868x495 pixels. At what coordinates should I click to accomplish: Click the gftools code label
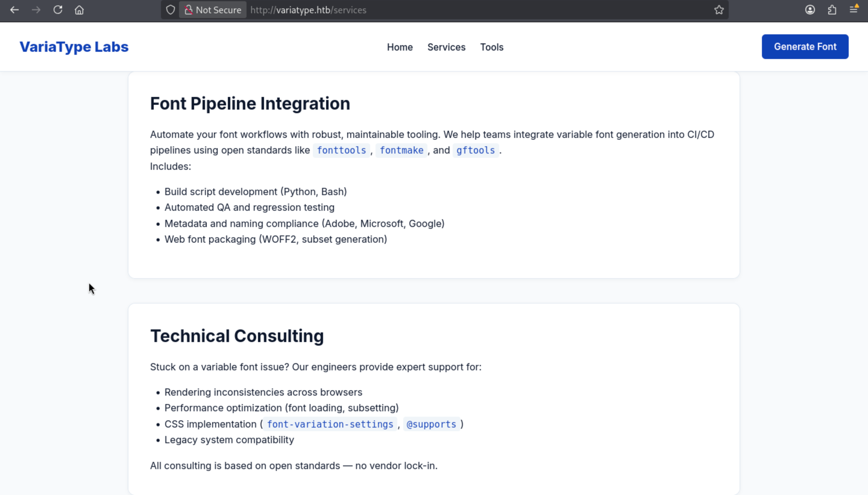click(475, 150)
